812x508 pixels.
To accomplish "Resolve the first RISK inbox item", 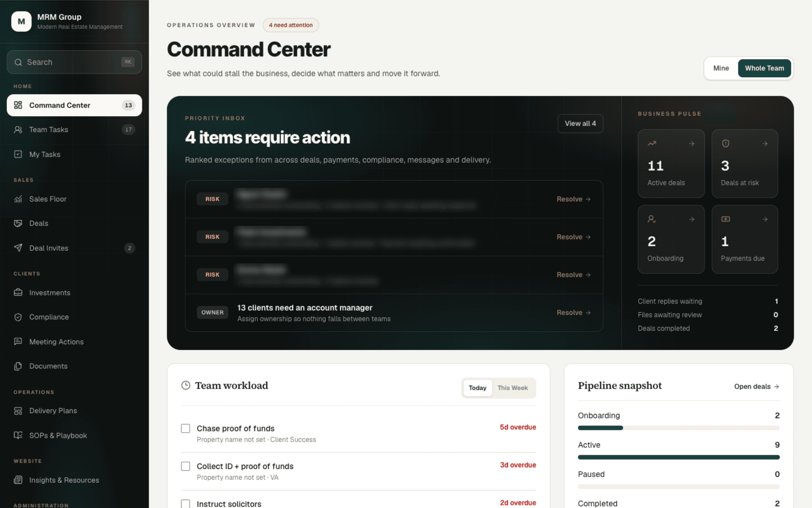I will tap(574, 199).
